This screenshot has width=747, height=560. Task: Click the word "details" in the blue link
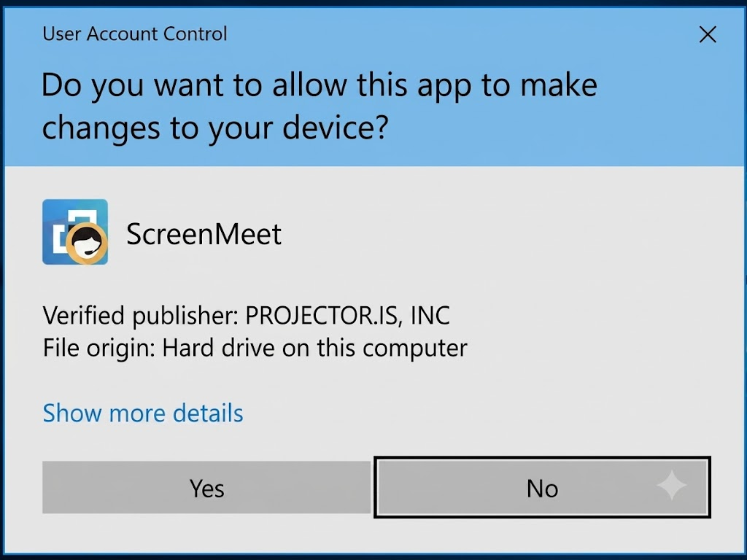(x=208, y=413)
